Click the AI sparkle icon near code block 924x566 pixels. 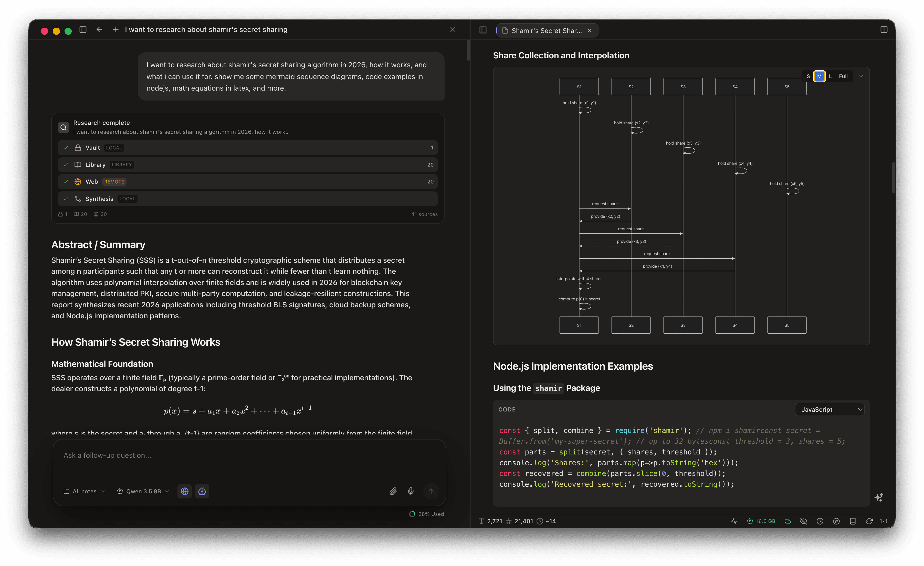coord(879,497)
